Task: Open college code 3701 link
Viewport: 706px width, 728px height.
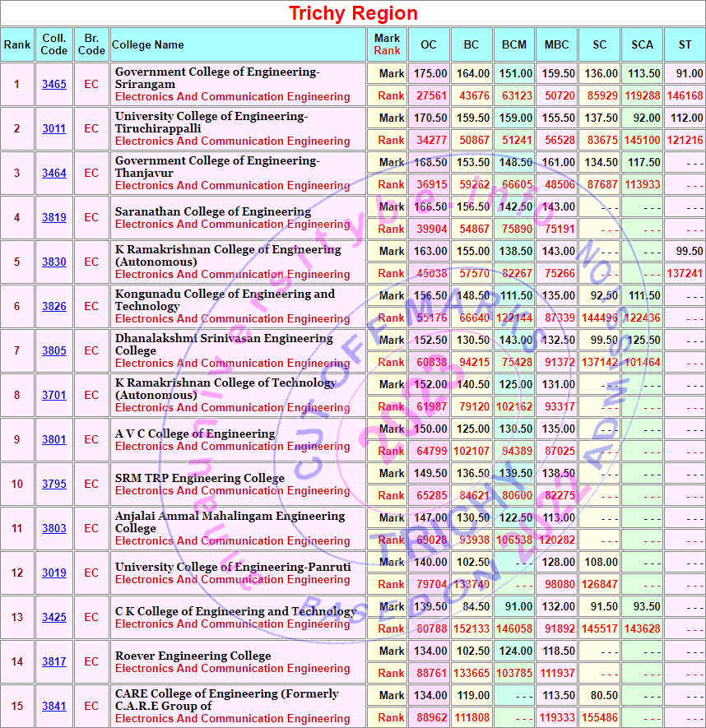Action: (54, 396)
